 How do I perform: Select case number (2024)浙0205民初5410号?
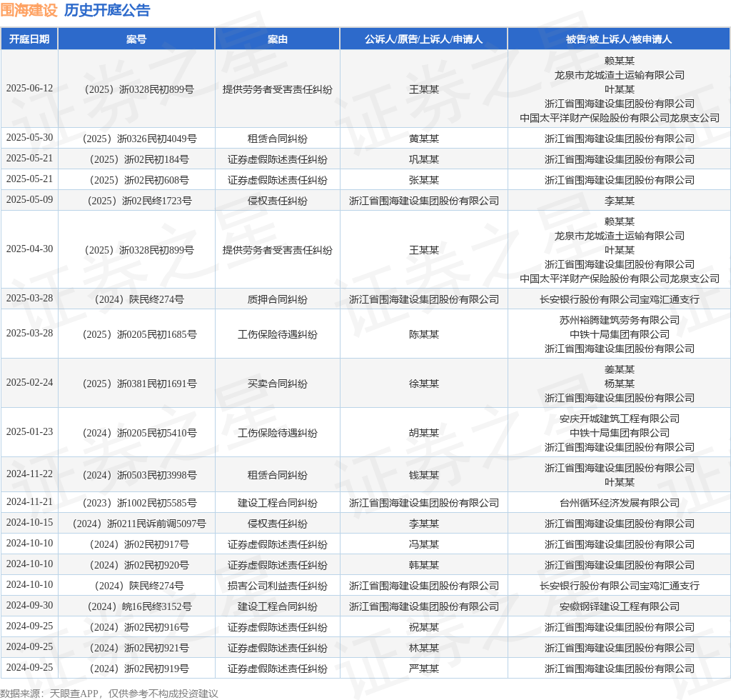[x=139, y=434]
